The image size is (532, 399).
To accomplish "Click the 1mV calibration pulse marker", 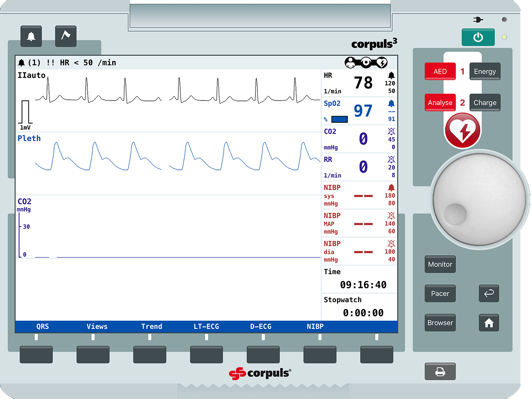I will tap(25, 115).
